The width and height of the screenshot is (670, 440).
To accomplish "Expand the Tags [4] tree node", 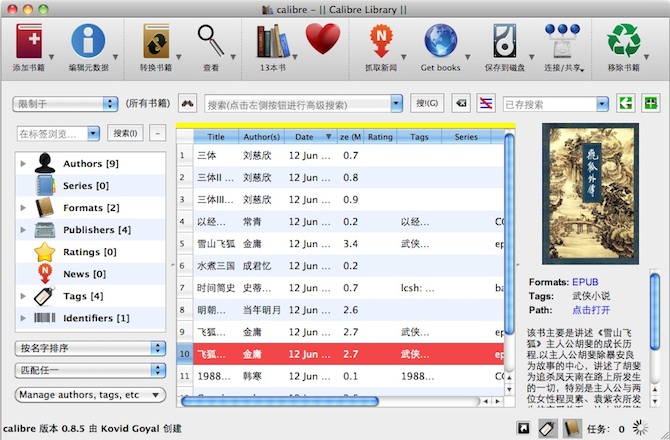I will [x=23, y=296].
